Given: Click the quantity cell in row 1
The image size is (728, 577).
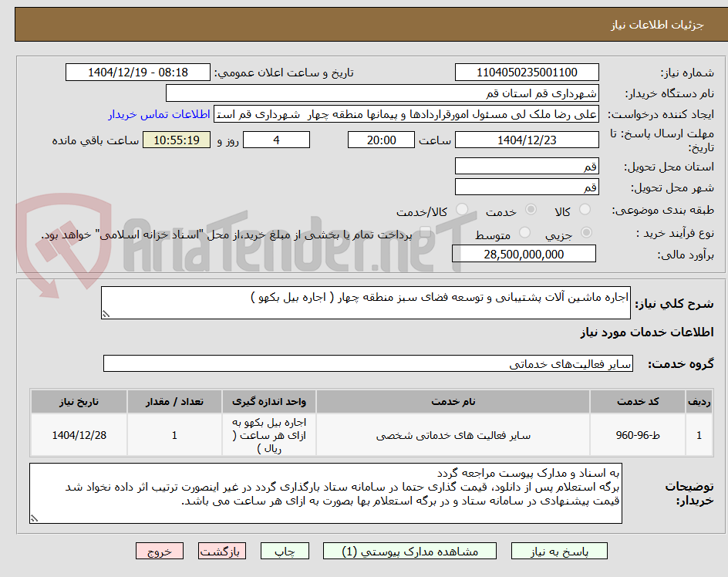Looking at the screenshot, I should tap(174, 435).
